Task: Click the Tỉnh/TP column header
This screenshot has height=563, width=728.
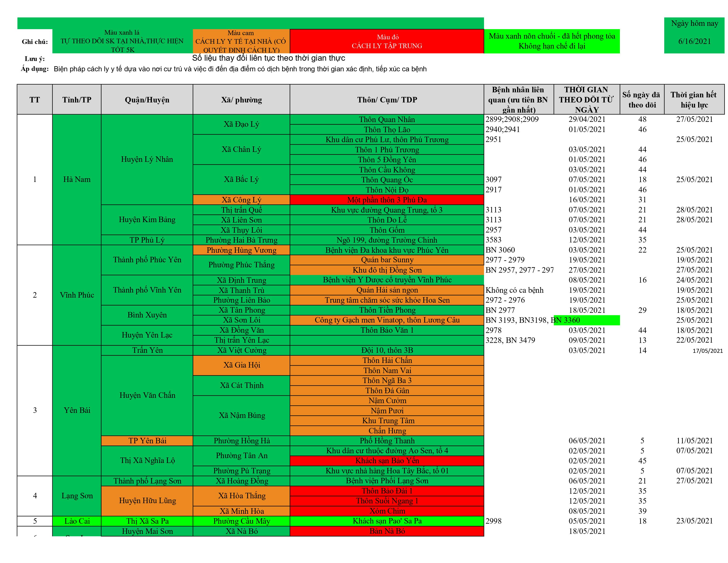Action: pyautogui.click(x=77, y=100)
